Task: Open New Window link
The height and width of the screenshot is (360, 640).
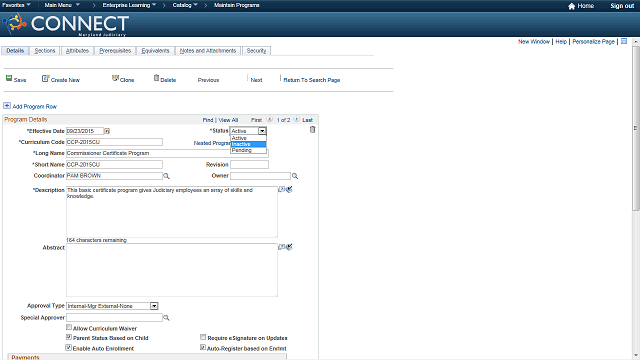Action: coord(534,42)
